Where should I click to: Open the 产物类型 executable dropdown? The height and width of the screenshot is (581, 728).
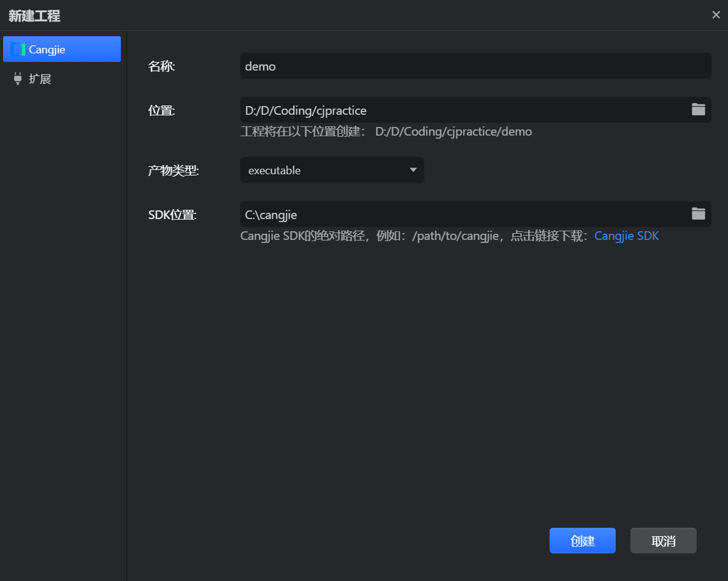(332, 170)
